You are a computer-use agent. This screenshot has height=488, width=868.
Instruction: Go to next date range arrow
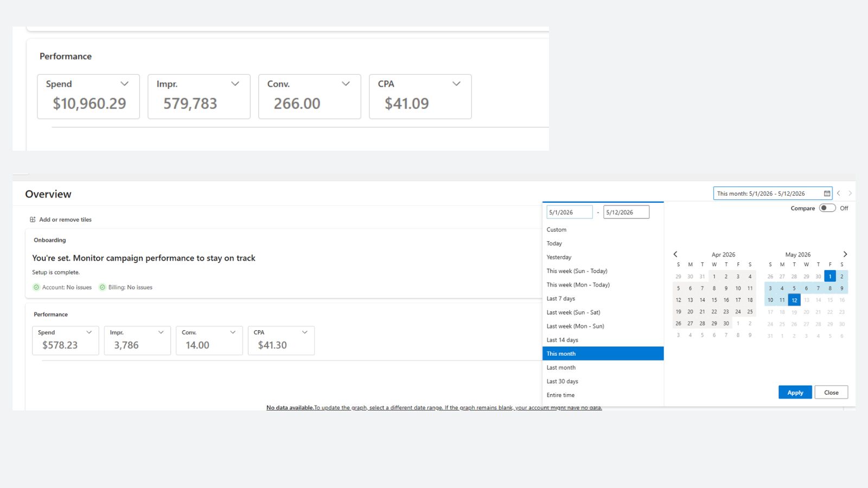pos(850,194)
